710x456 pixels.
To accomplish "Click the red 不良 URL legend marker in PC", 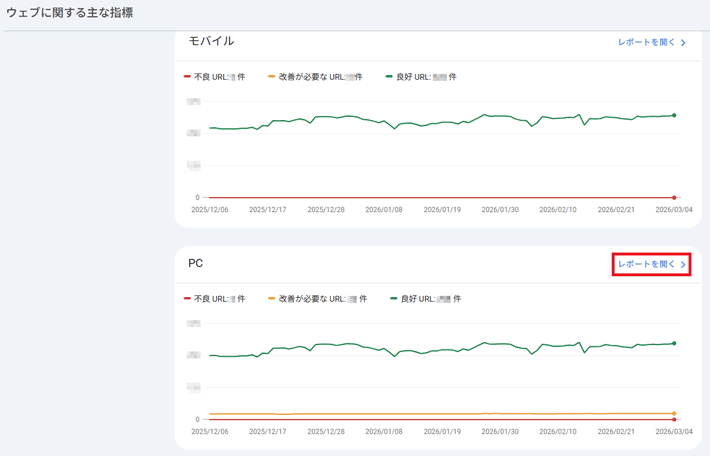I will [187, 299].
